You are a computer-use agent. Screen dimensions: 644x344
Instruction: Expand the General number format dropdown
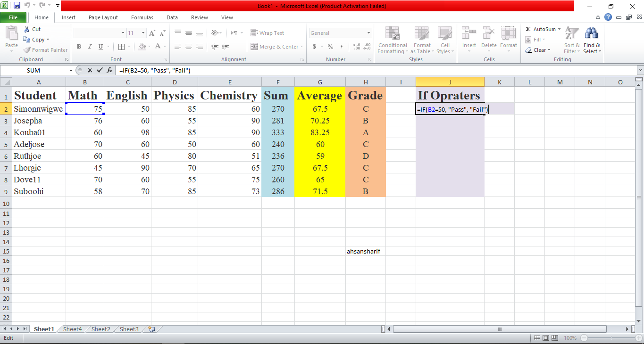click(x=369, y=33)
